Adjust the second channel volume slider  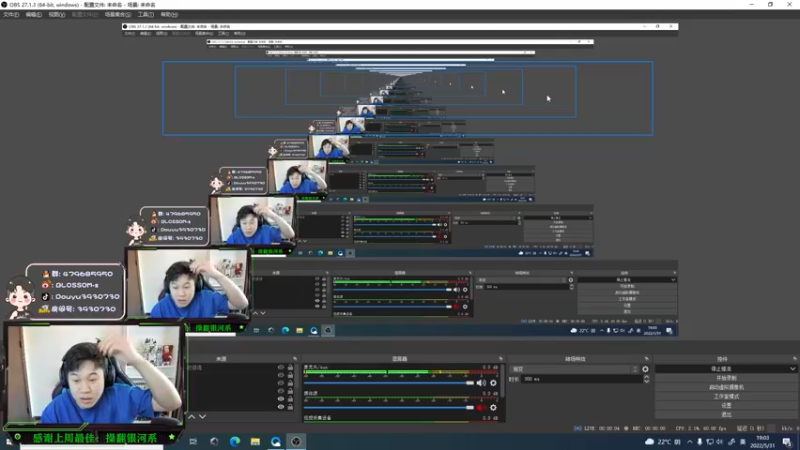click(x=389, y=408)
